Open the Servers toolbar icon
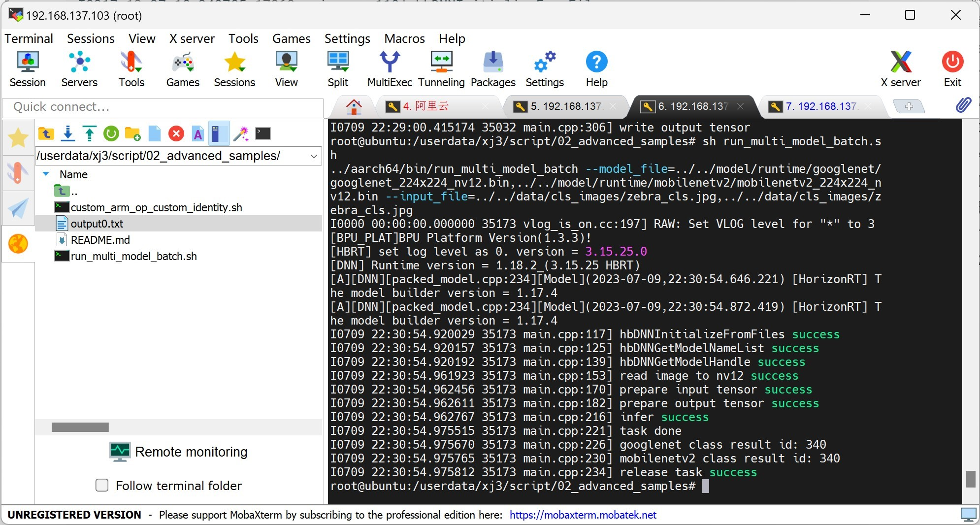This screenshot has width=980, height=525. pyautogui.click(x=79, y=69)
